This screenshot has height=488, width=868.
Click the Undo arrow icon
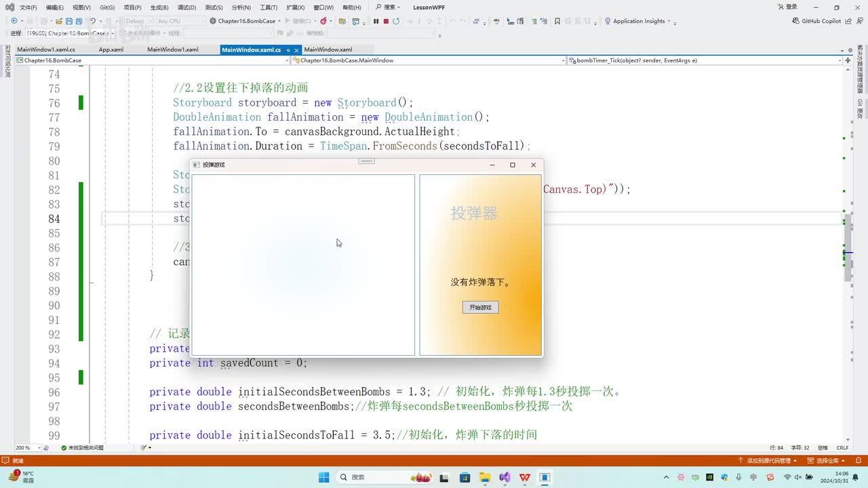(x=94, y=21)
